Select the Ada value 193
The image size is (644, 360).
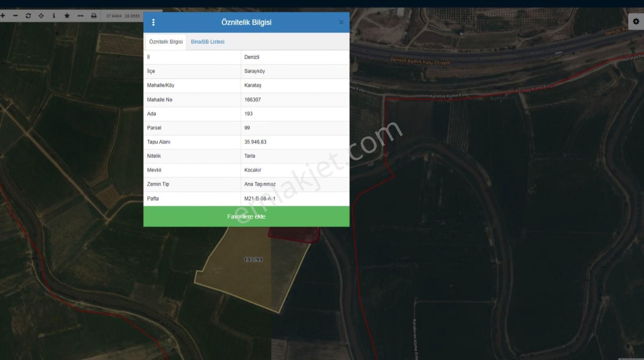pos(249,114)
